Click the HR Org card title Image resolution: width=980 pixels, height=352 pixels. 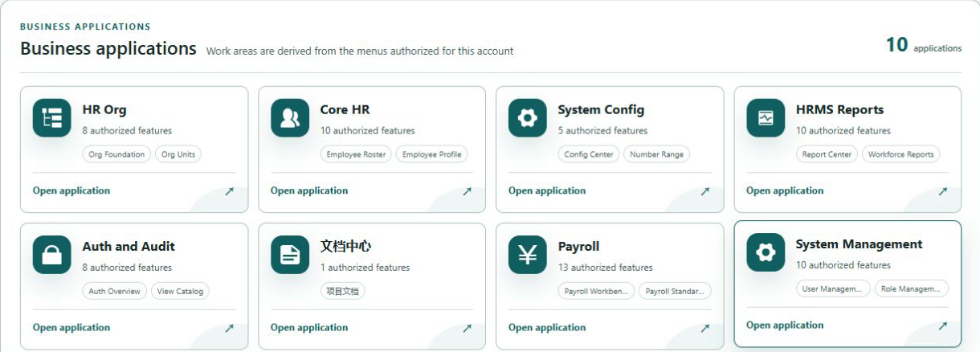(x=104, y=110)
